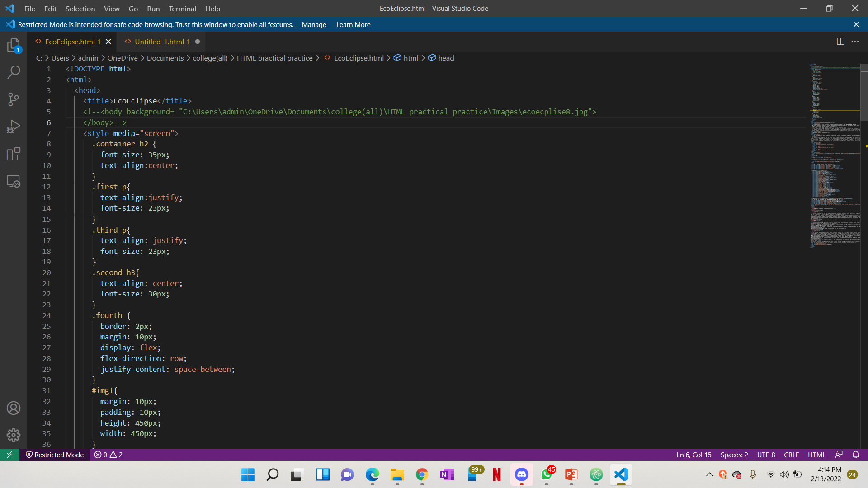This screenshot has width=868, height=488.
Task: Open the Extensions panel
Action: (14, 154)
